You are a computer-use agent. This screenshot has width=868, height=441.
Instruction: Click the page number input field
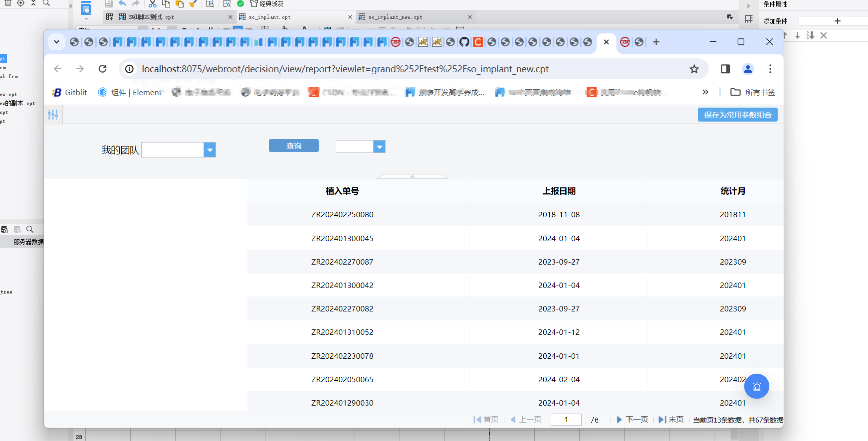[566, 420]
